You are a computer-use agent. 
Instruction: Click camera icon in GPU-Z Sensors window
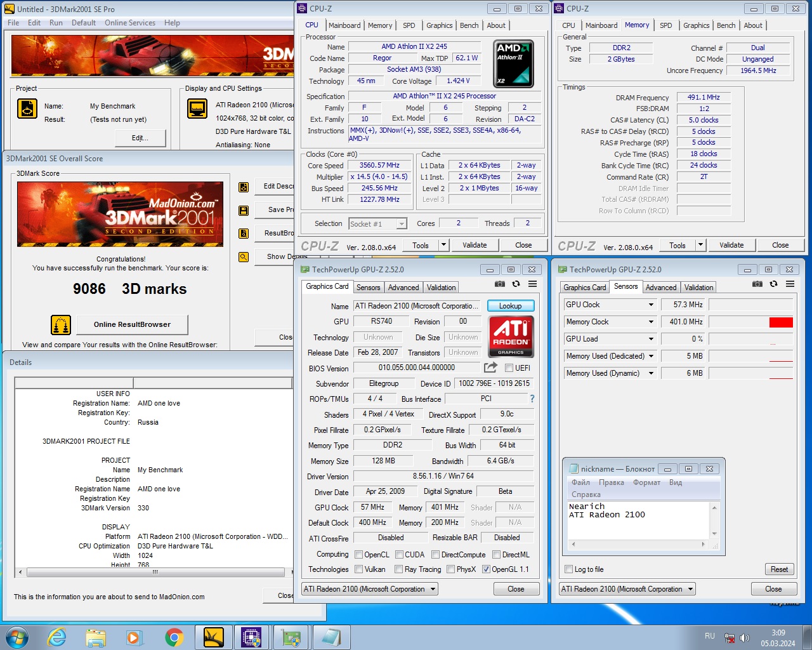pos(757,284)
